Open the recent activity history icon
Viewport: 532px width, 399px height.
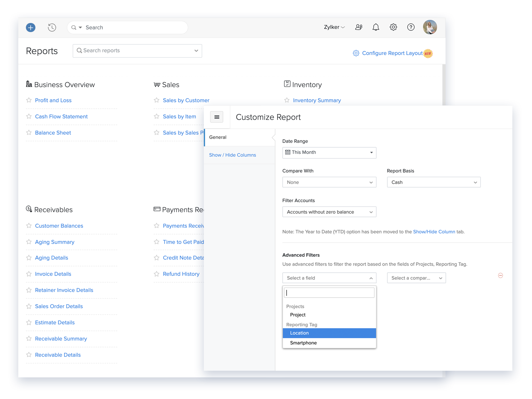pyautogui.click(x=52, y=28)
